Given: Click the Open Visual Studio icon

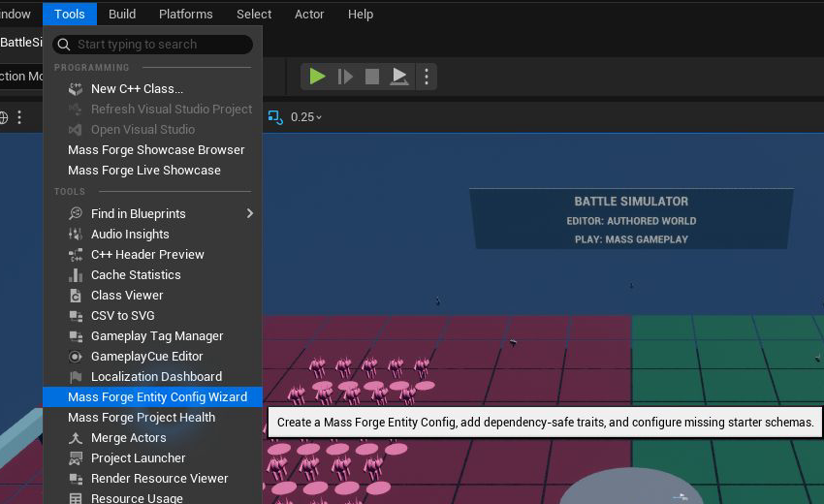Looking at the screenshot, I should 76,130.
